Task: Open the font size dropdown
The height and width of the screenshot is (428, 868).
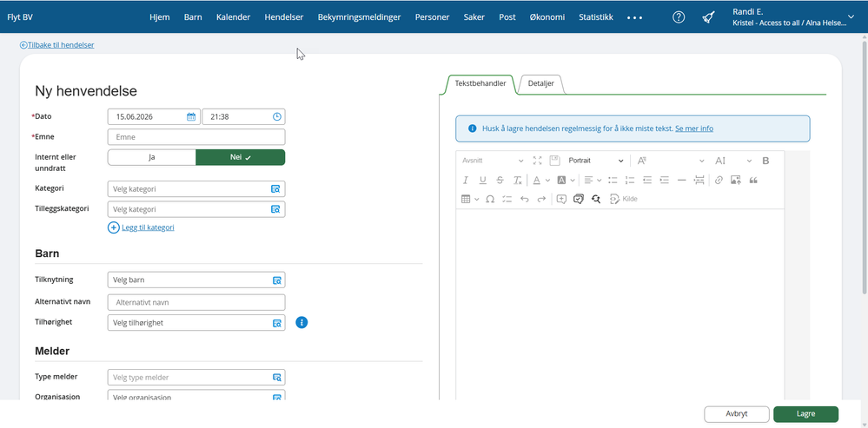Action: pyautogui.click(x=733, y=161)
